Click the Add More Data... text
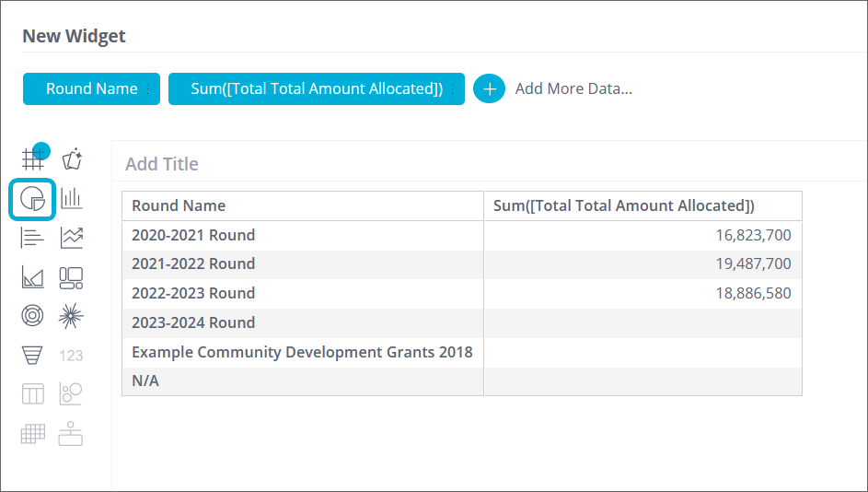Image resolution: width=868 pixels, height=492 pixels. [x=573, y=89]
